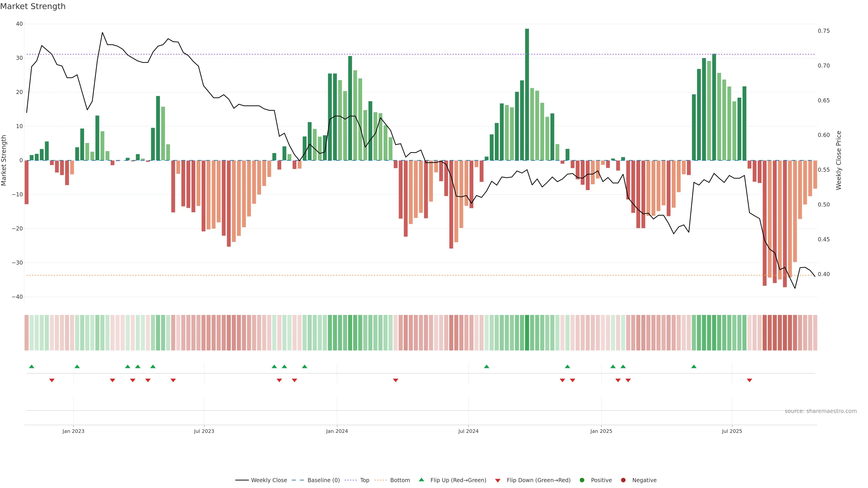Click darkest green heatmap strip cell
The width and height of the screenshot is (868, 488).
pos(527,333)
